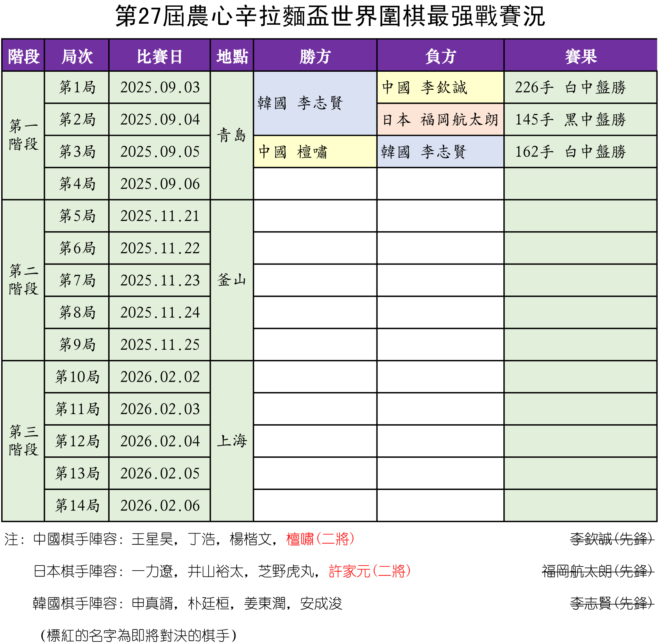The height and width of the screenshot is (644, 659).
Task: Click the 釜山 location cell
Action: pyautogui.click(x=232, y=280)
